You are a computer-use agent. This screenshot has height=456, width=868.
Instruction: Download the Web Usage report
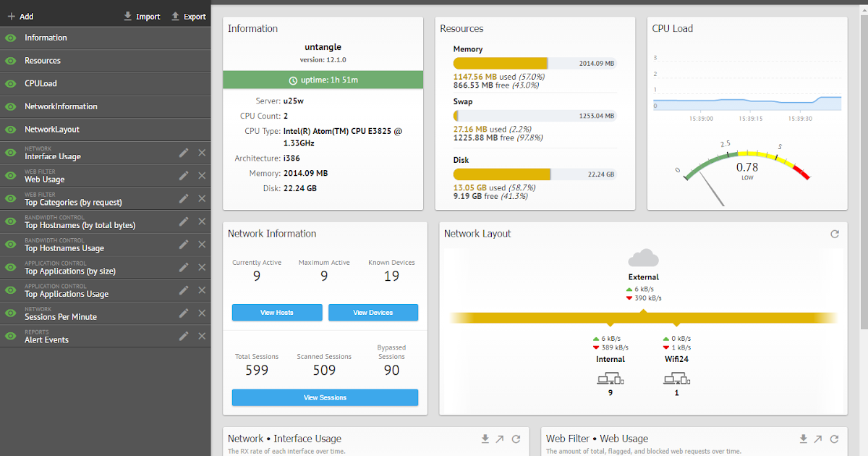(x=803, y=439)
